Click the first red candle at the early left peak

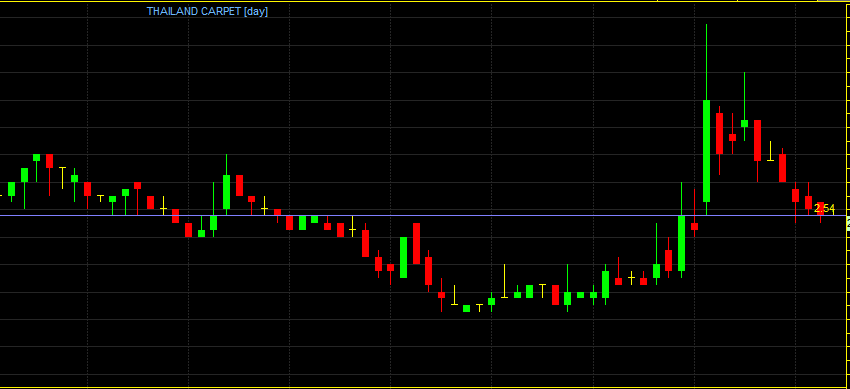coord(49,161)
